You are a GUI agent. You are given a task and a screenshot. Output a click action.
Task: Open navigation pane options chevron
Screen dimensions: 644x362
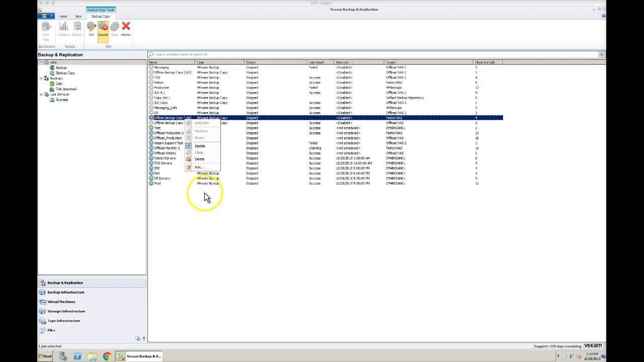pos(144,339)
